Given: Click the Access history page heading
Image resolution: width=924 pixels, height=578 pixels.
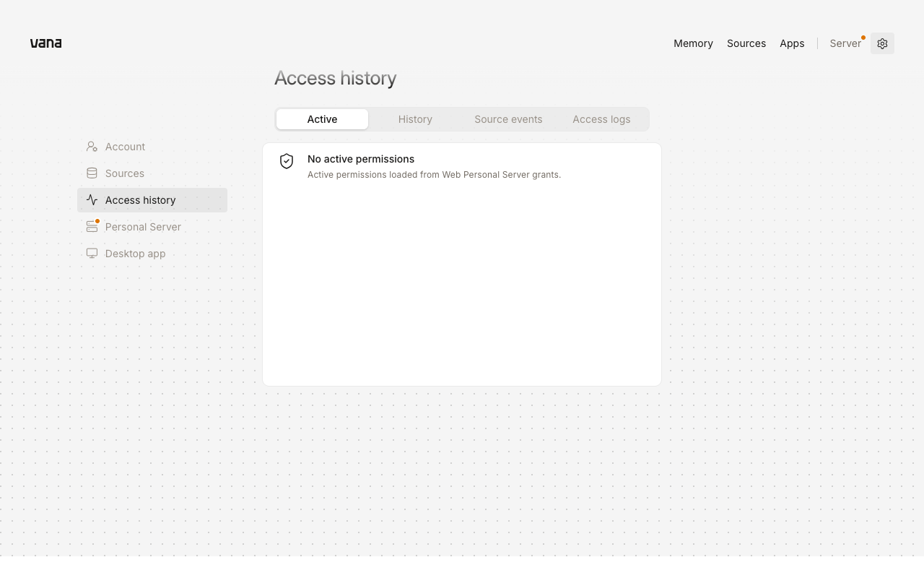Looking at the screenshot, I should 336,78.
